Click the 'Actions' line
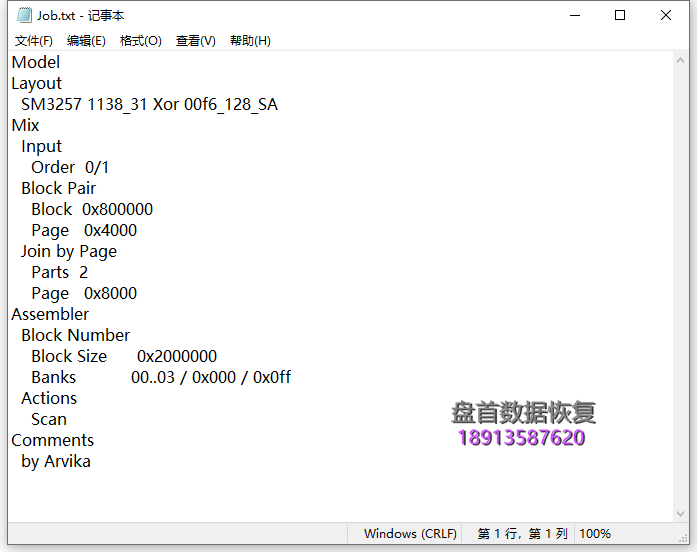The width and height of the screenshot is (697, 552). coord(49,398)
